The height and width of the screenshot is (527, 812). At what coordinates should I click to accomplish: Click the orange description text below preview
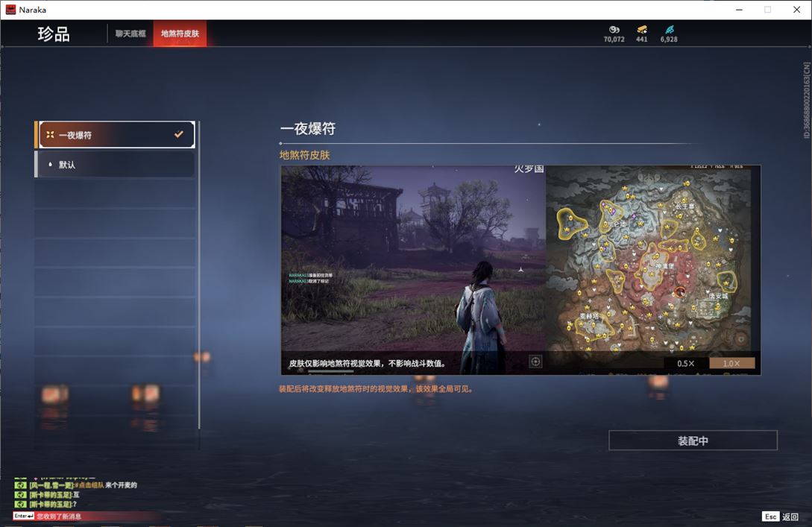[x=376, y=389]
